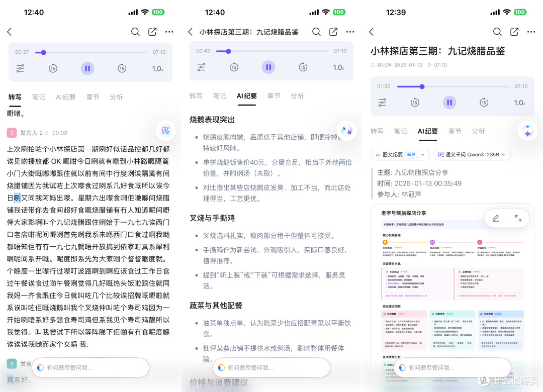Image resolution: width=543 pixels, height=392 pixels.
Task: Rewind 15 seconds in middle player
Action: click(234, 67)
